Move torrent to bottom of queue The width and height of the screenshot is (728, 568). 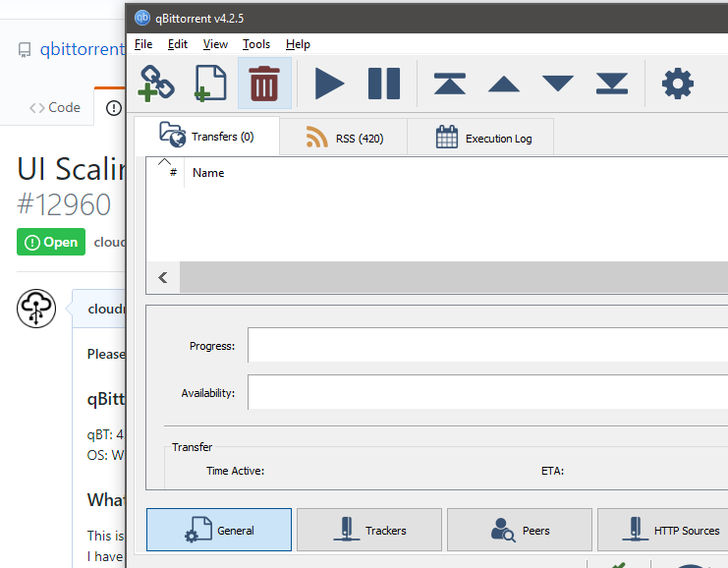point(612,84)
